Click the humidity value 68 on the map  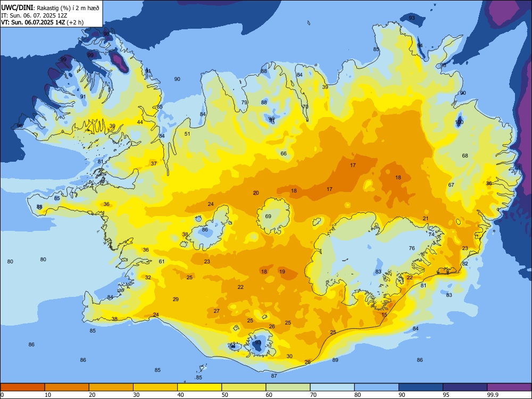tap(465, 156)
